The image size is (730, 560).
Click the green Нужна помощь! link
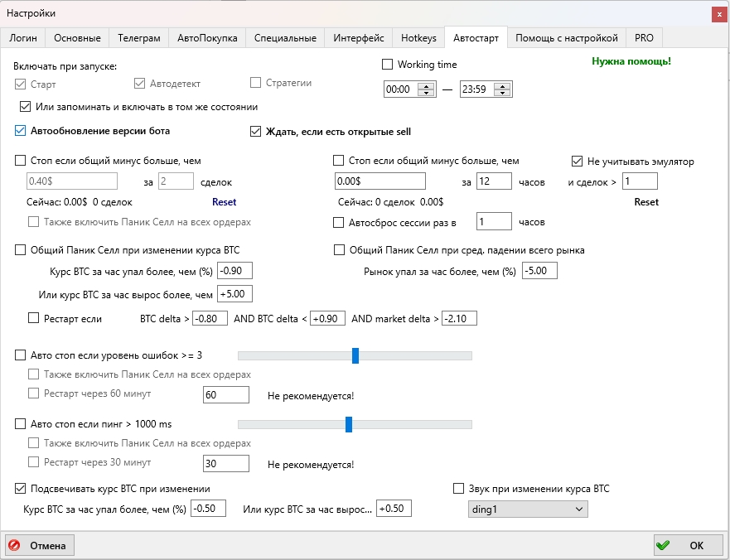pos(631,61)
